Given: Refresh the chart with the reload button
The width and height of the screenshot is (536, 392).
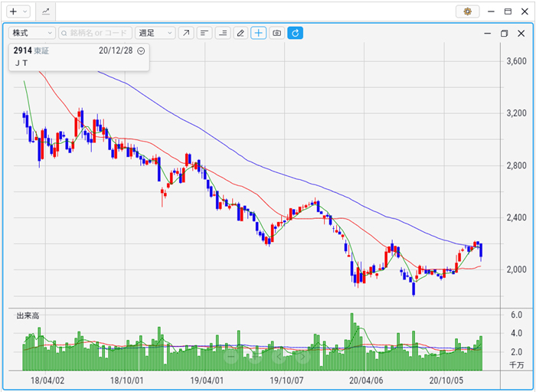Looking at the screenshot, I should click(x=295, y=33).
